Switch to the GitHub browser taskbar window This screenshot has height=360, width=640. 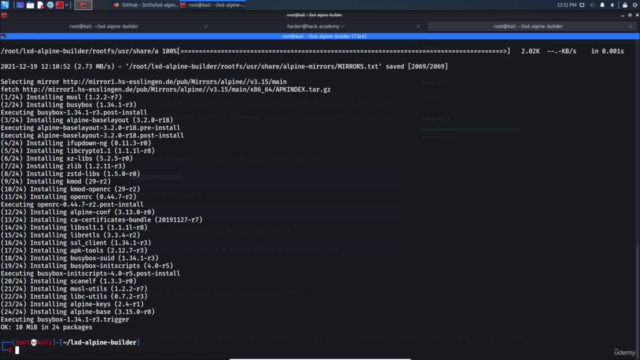[146, 5]
